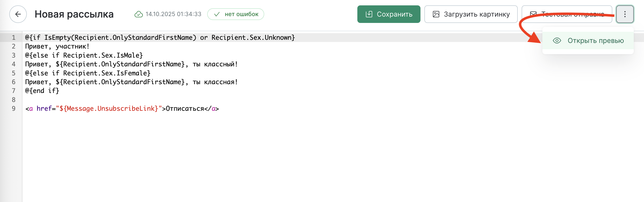The height and width of the screenshot is (202, 644).
Task: Click line number 9 in the gutter
Action: pos(13,109)
